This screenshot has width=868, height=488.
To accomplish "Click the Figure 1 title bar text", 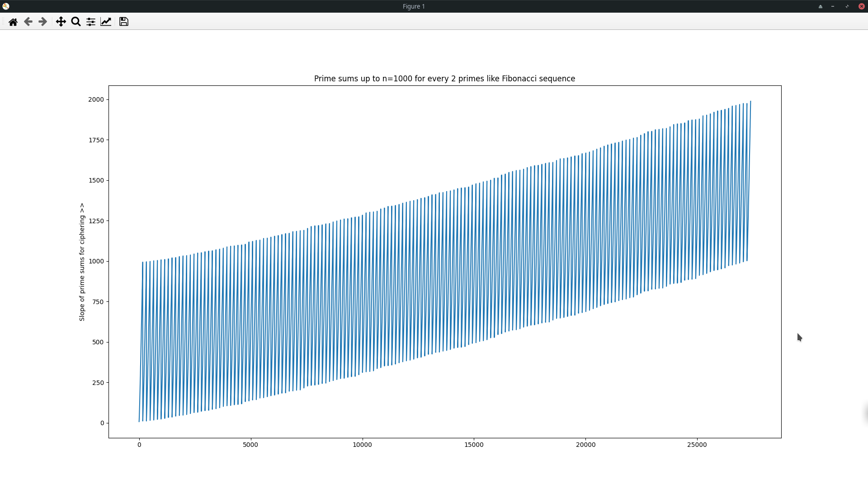I will (413, 6).
